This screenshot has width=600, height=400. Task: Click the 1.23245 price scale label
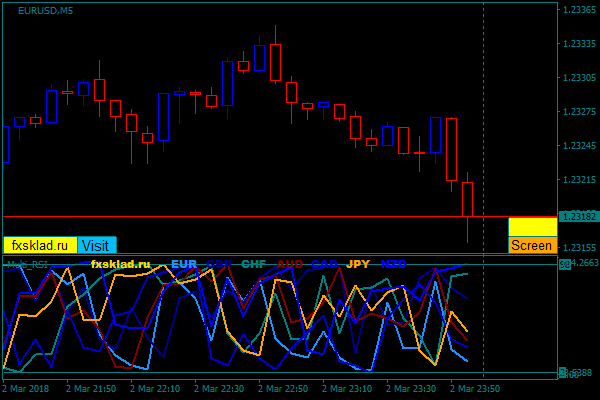point(579,145)
